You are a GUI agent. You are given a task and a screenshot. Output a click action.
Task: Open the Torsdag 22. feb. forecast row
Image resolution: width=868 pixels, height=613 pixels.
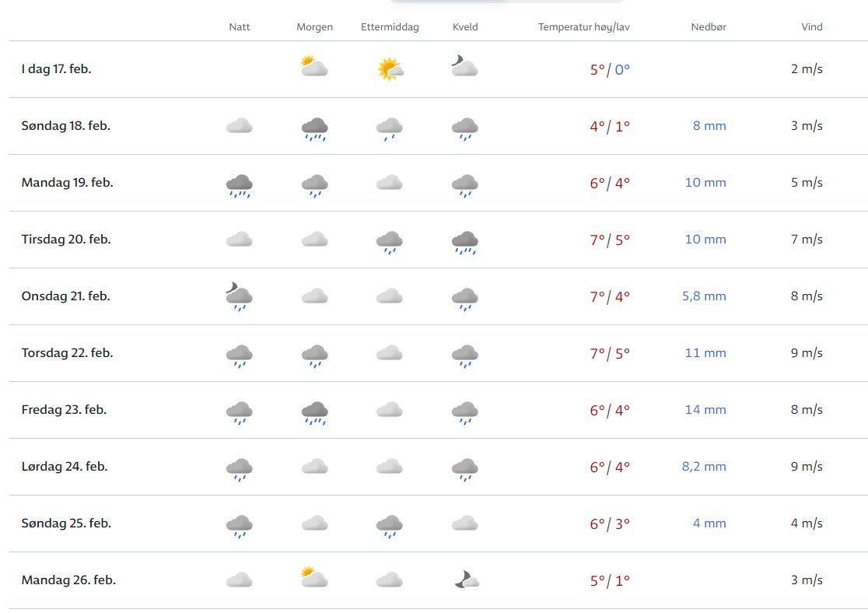[x=68, y=353]
